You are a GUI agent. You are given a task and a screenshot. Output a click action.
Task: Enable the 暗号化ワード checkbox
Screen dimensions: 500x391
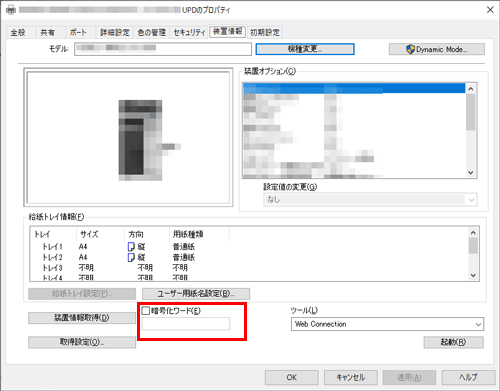pos(146,311)
